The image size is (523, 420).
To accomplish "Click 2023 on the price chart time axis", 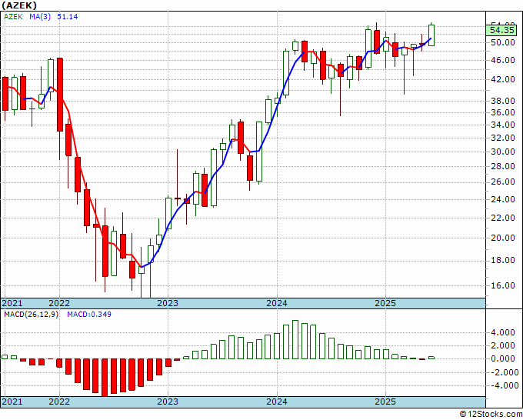I will [168, 303].
